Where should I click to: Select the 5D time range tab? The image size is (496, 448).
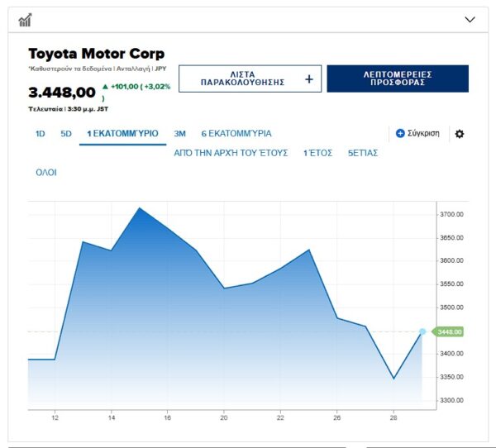(x=66, y=133)
